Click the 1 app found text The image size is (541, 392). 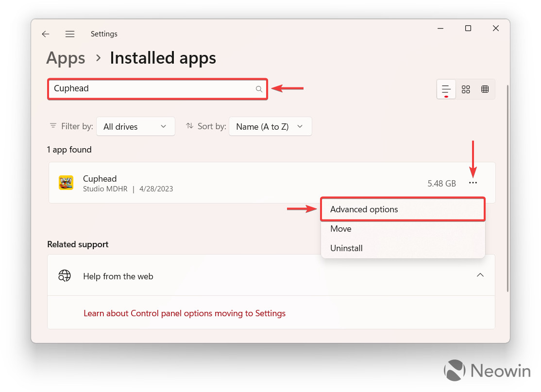pos(69,150)
